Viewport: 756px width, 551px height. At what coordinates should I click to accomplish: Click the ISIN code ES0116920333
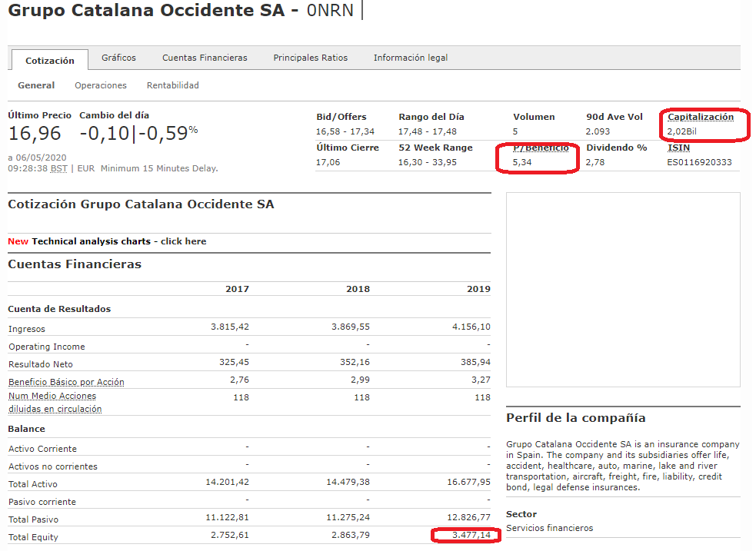click(x=699, y=162)
